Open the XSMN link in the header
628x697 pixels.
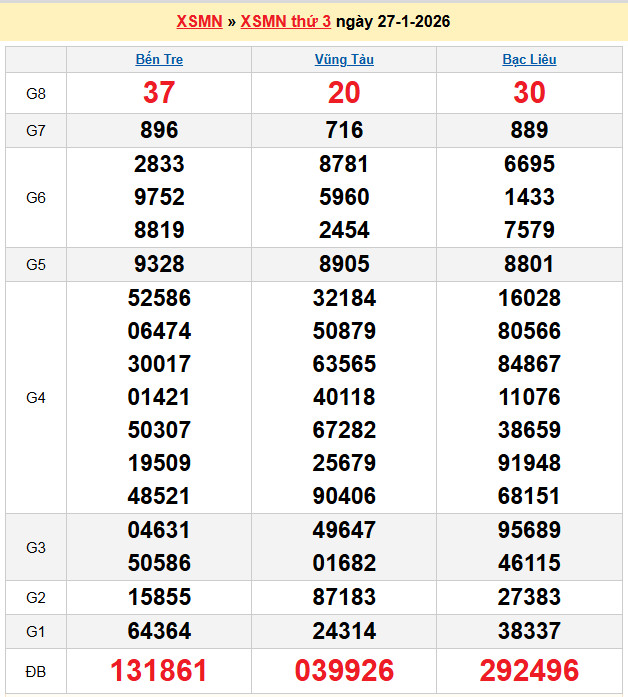pyautogui.click(x=199, y=21)
